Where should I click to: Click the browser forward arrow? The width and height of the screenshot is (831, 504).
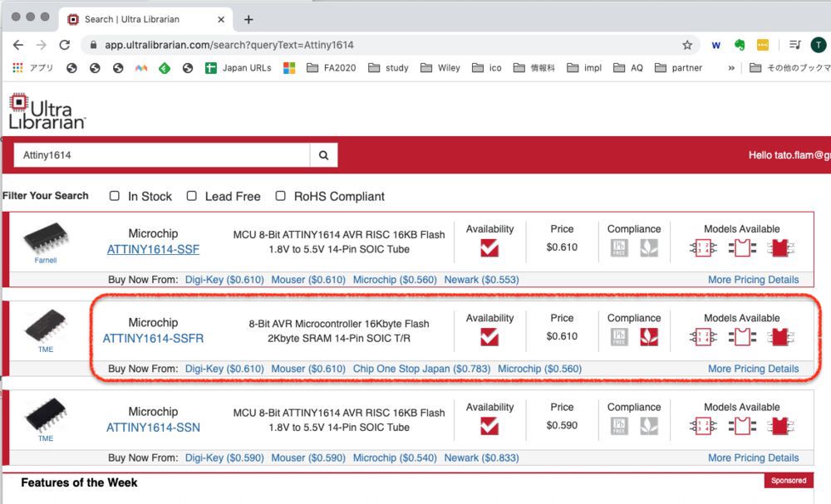42,45
